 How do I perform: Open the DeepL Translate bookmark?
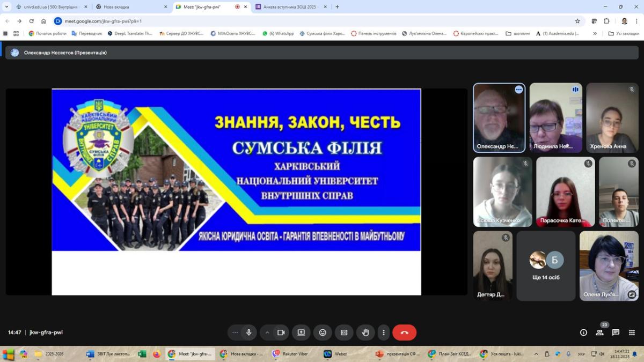pyautogui.click(x=130, y=33)
